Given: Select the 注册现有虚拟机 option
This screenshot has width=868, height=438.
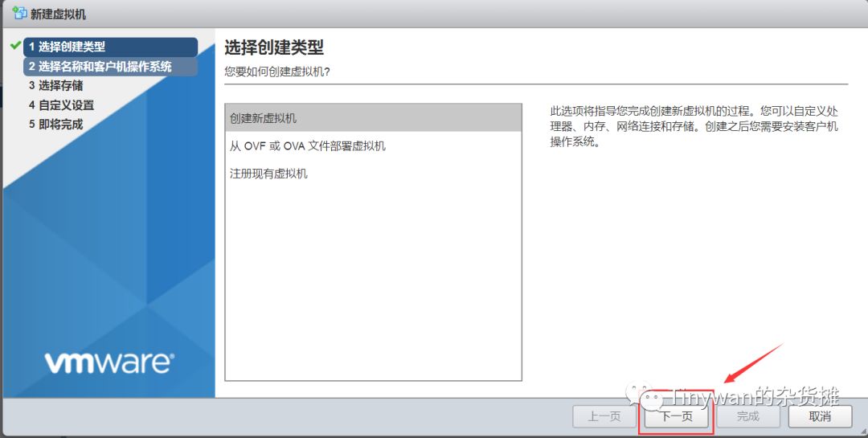Looking at the screenshot, I should point(373,174).
